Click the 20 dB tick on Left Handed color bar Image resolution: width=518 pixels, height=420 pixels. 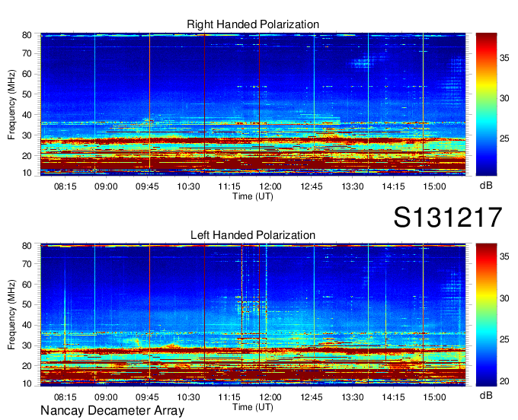click(504, 381)
